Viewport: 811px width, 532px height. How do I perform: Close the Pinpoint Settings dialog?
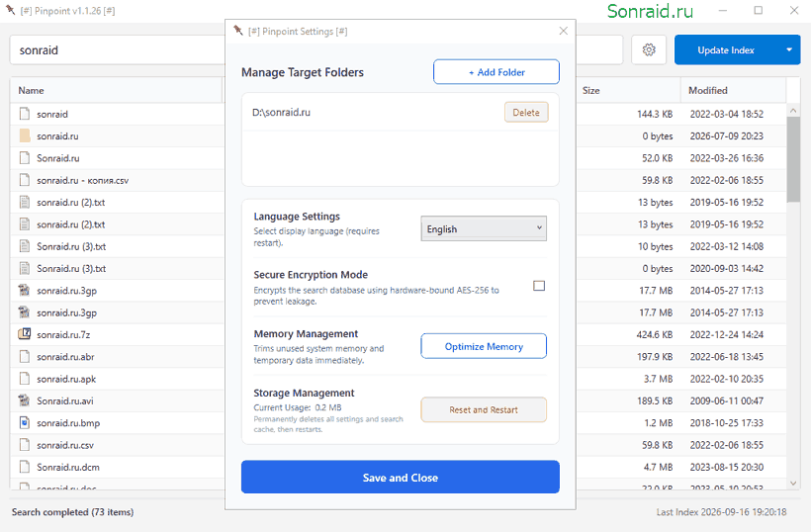click(x=564, y=31)
